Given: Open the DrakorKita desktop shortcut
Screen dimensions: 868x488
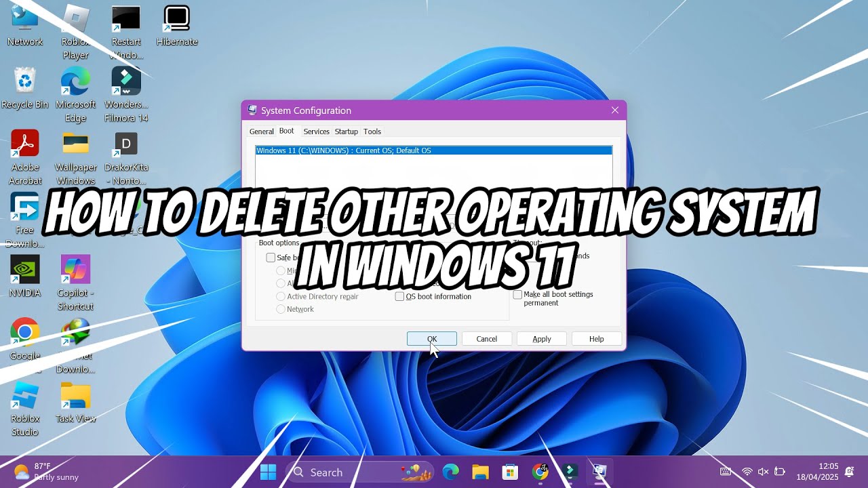Looking at the screenshot, I should click(126, 158).
